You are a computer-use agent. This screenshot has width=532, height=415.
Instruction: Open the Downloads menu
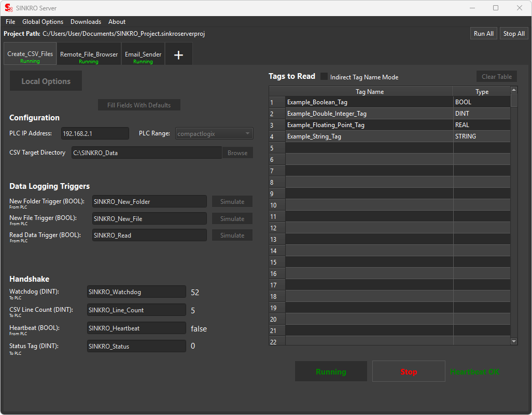[x=86, y=22]
